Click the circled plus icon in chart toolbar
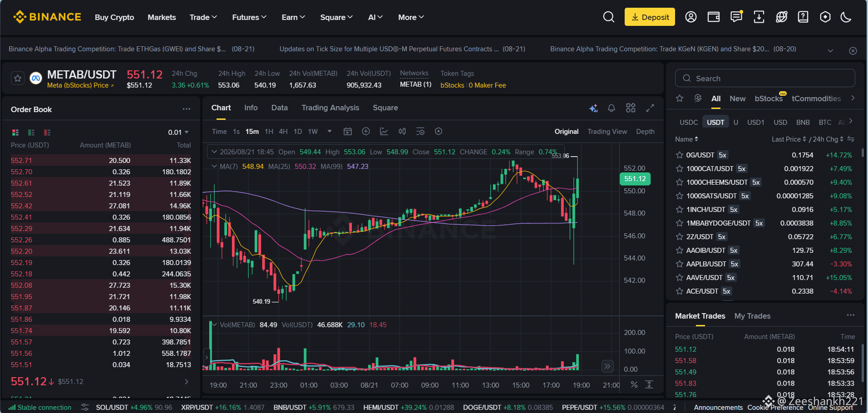The height and width of the screenshot is (413, 868). [x=366, y=131]
